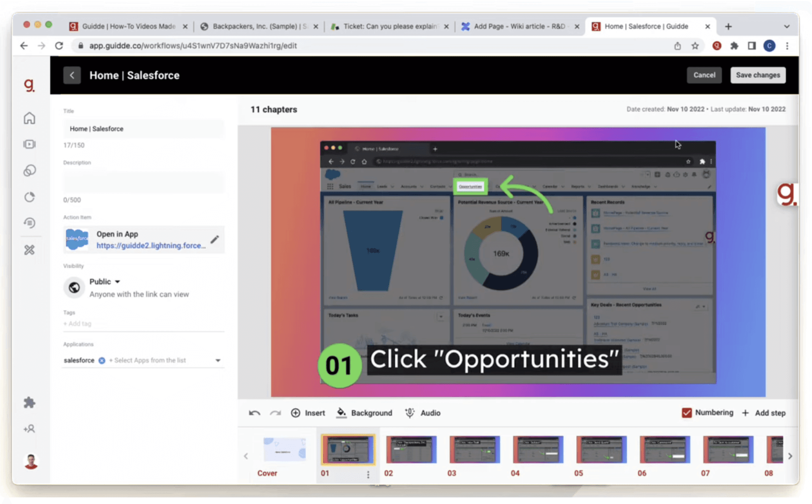Image resolution: width=812 pixels, height=504 pixels.
Task: Open the Chrome extensions puzzle menu
Action: coord(734,46)
